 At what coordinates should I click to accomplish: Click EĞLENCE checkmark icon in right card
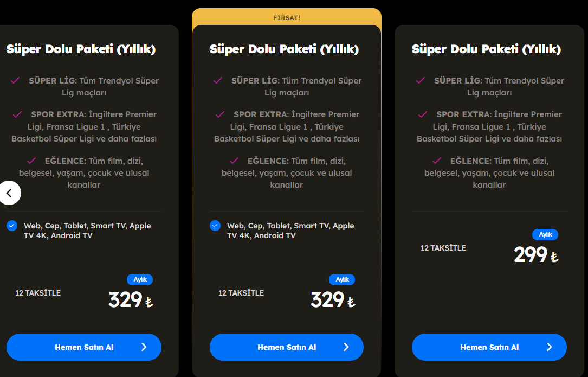coord(436,161)
